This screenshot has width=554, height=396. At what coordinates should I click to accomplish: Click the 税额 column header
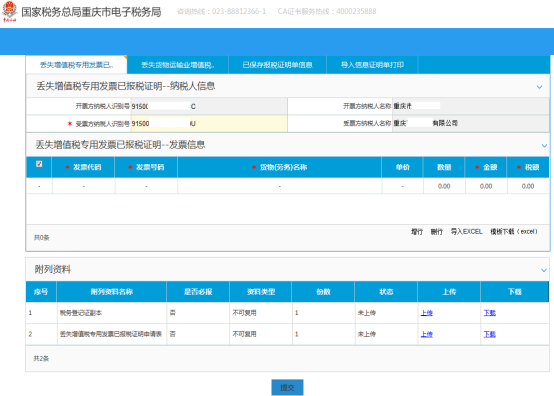click(528, 167)
